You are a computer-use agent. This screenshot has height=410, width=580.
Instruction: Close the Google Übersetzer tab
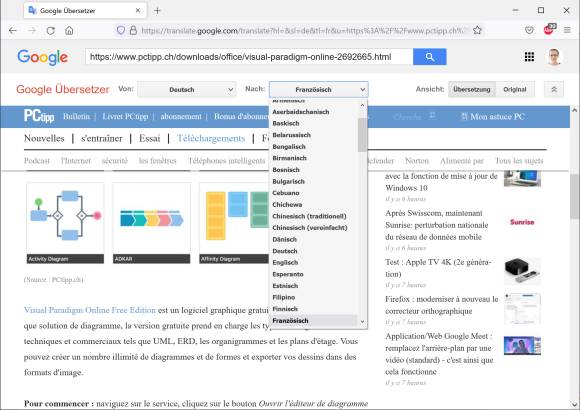[138, 10]
